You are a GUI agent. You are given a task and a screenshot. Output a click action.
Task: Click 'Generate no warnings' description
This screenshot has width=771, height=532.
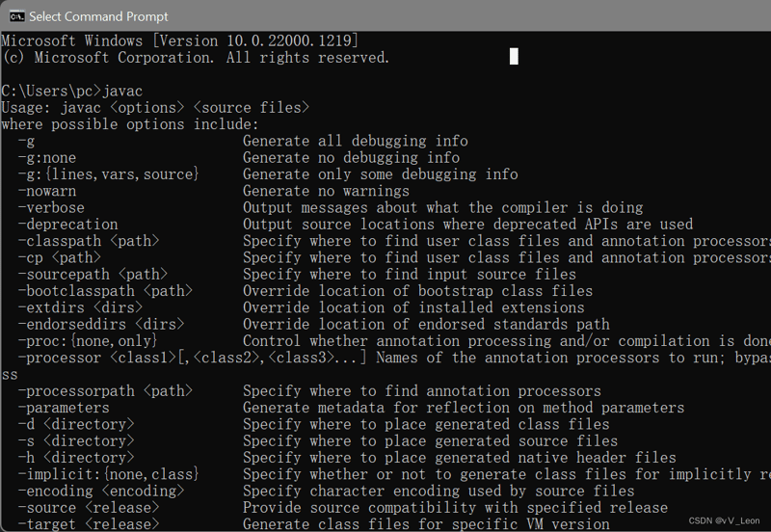[326, 191]
